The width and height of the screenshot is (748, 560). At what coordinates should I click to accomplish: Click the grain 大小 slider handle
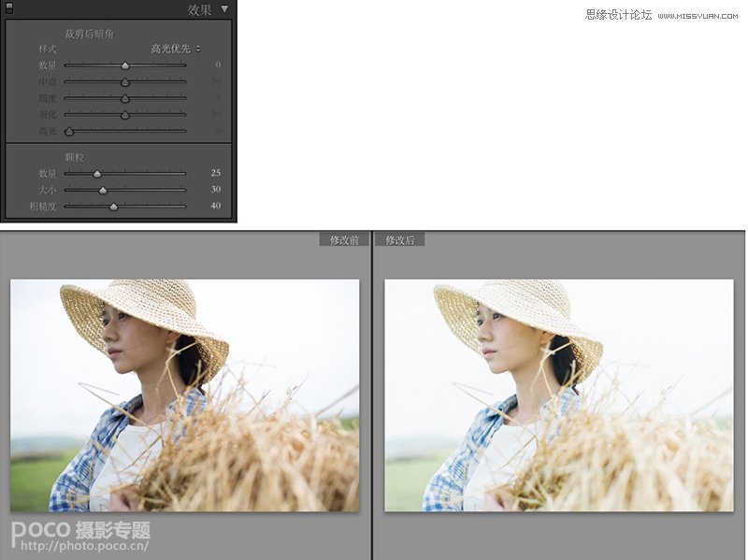pyautogui.click(x=103, y=190)
